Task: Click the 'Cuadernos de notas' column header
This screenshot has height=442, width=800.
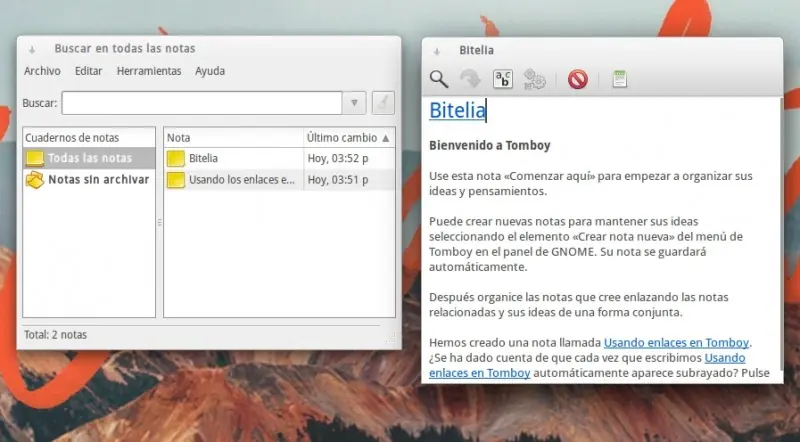Action: (89, 138)
